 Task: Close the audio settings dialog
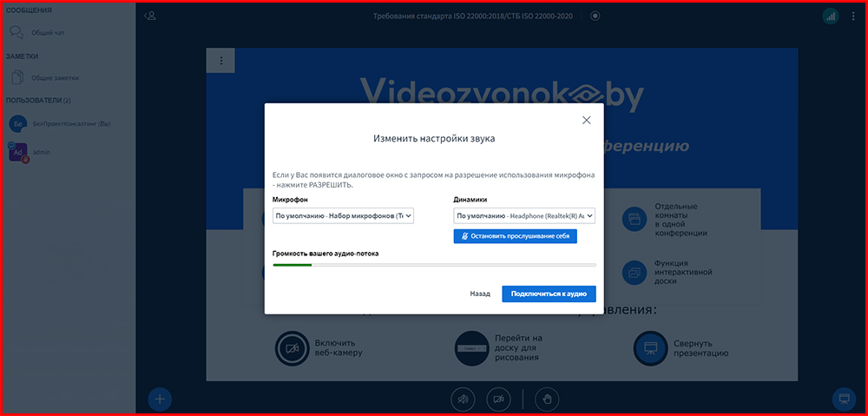tap(587, 120)
